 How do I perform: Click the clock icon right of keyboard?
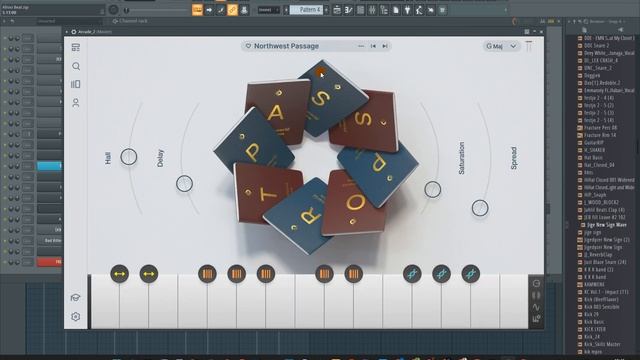coord(536,283)
